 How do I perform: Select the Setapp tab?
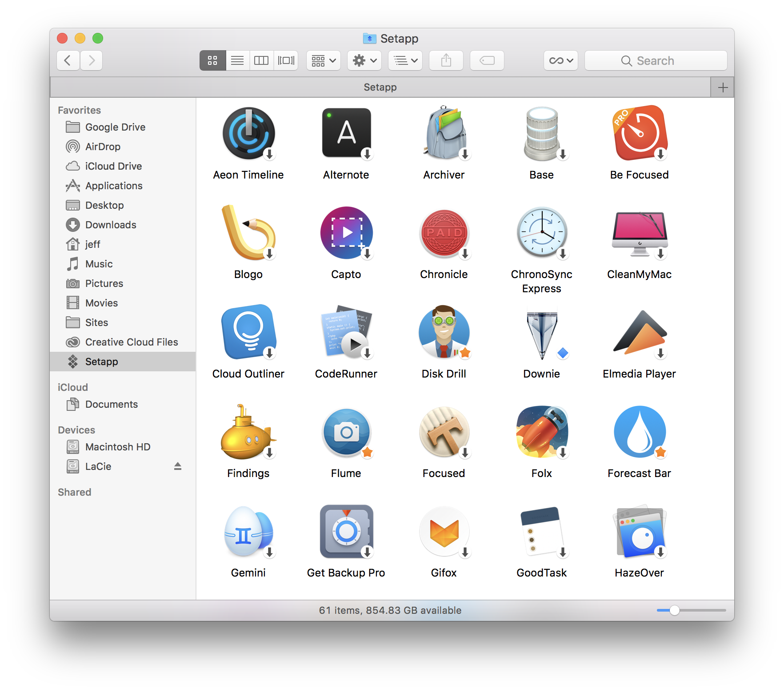point(380,87)
